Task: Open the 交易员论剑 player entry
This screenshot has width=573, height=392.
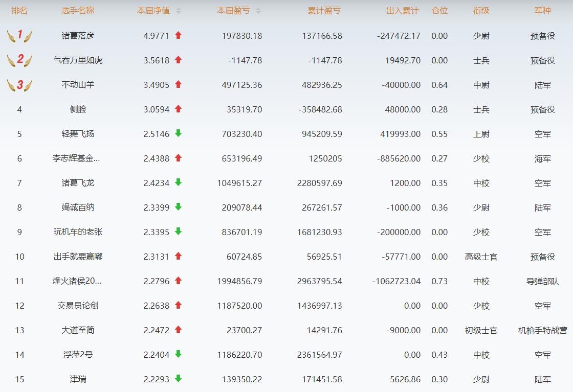Action: tap(78, 306)
